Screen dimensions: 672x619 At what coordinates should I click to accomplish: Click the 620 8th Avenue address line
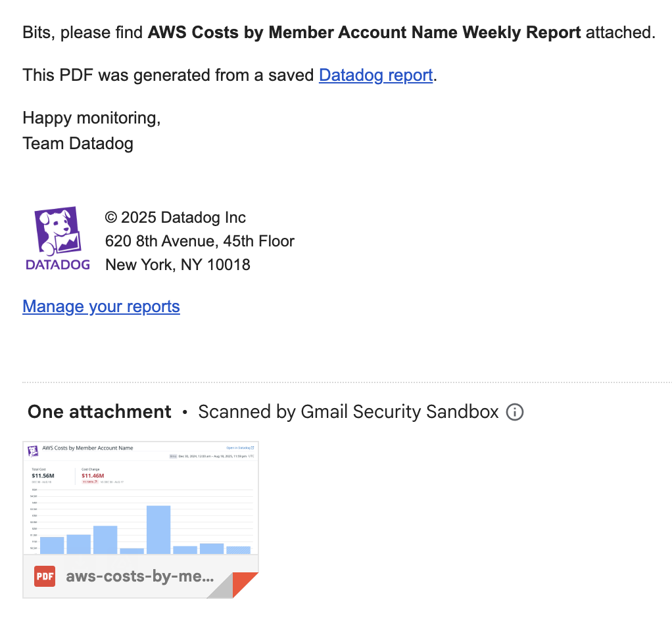click(200, 241)
